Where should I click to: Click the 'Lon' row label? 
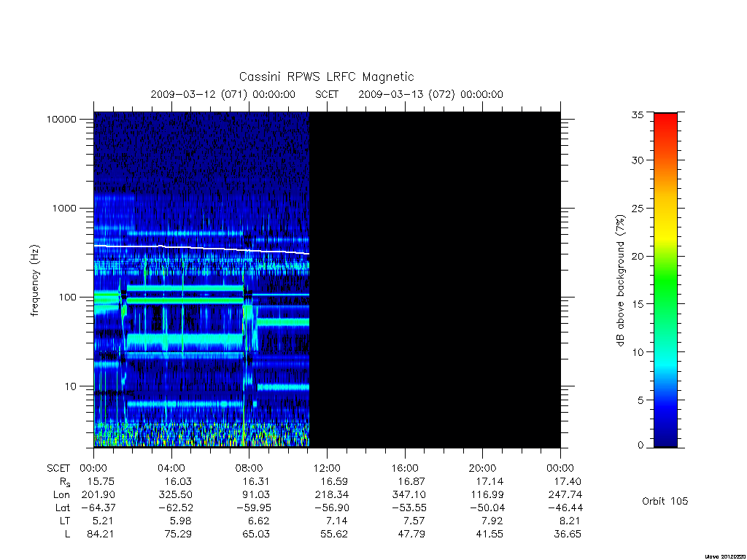coord(61,495)
